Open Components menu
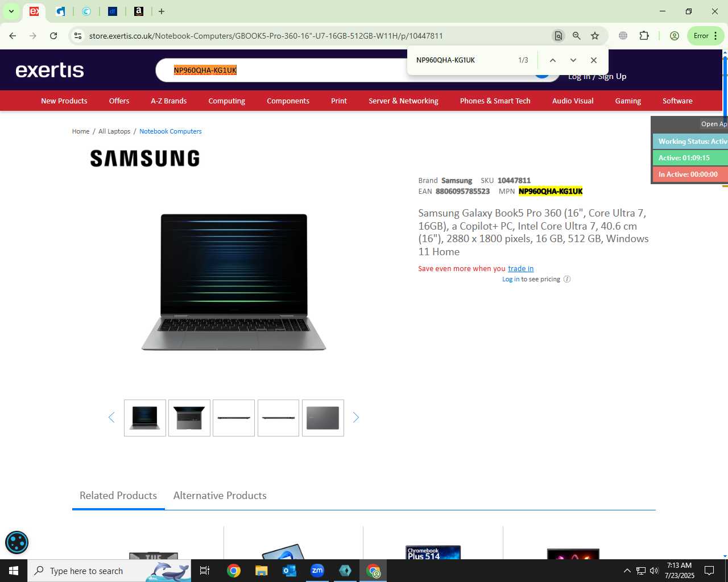Screen dimensions: 728x582 point(288,101)
